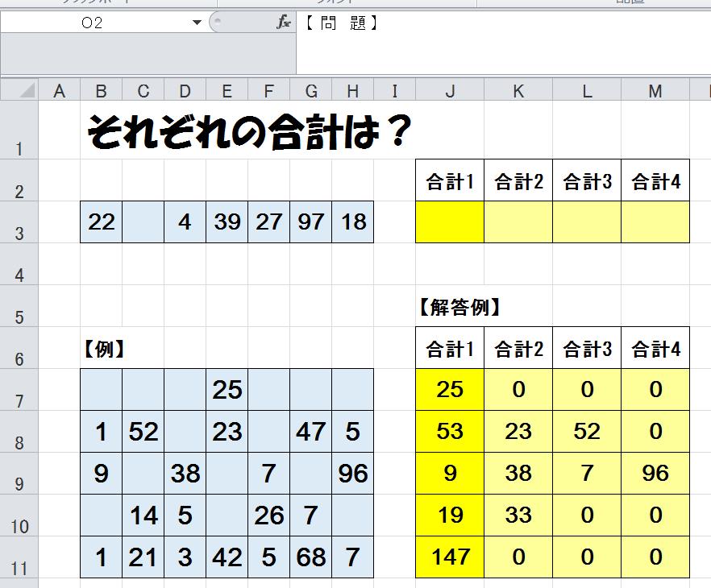
Task: Select column H header
Action: click(353, 91)
